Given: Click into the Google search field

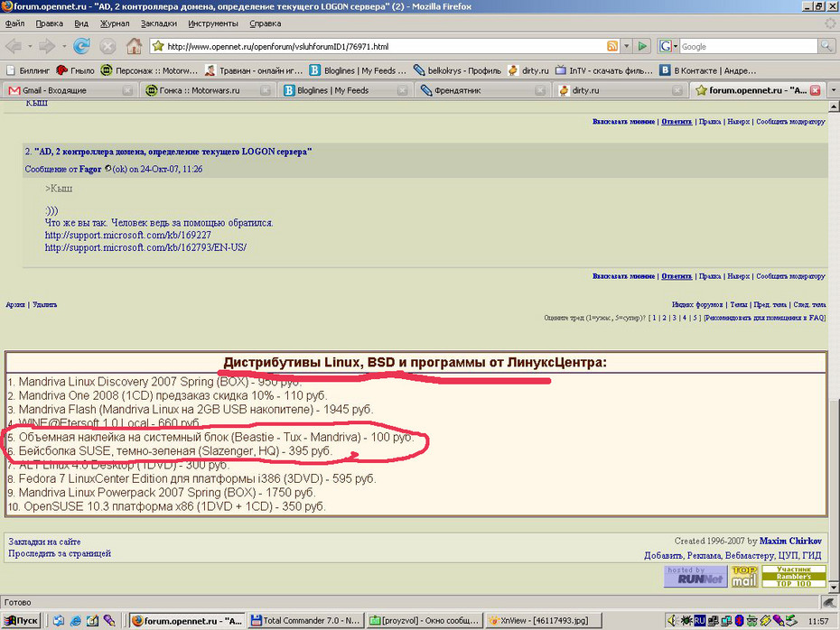Looking at the screenshot, I should [749, 47].
